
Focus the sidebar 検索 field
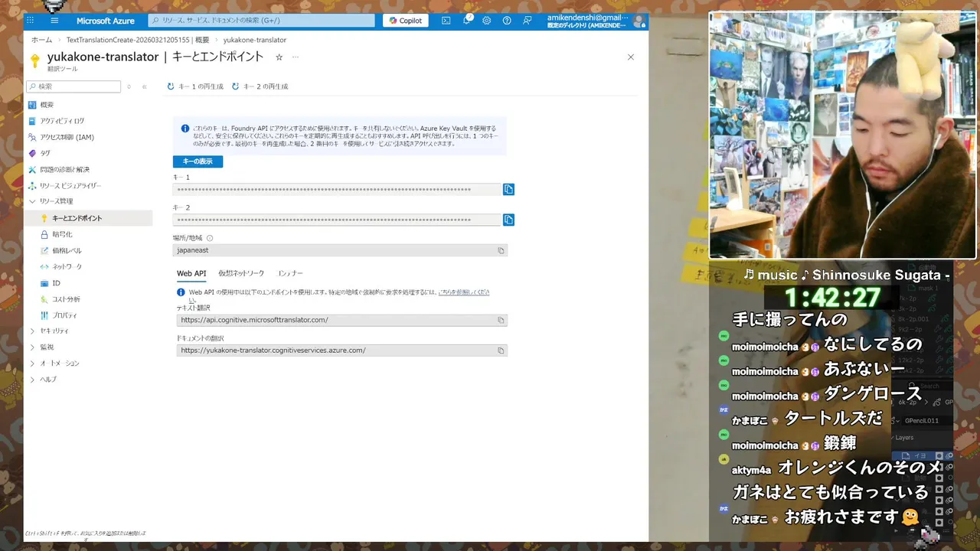73,86
